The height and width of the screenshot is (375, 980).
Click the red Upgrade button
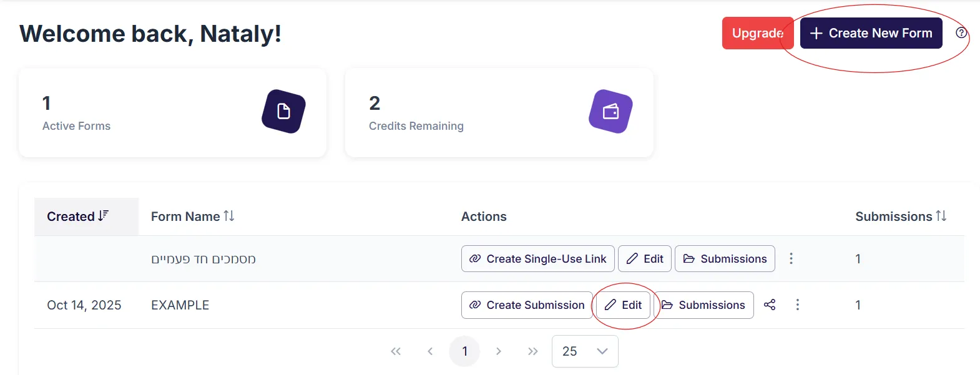(757, 33)
